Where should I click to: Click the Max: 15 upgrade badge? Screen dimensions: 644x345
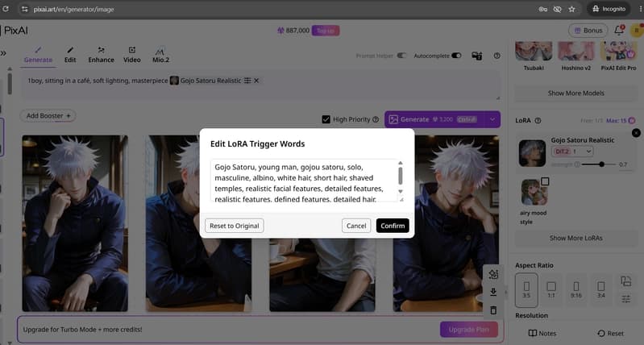(x=621, y=120)
